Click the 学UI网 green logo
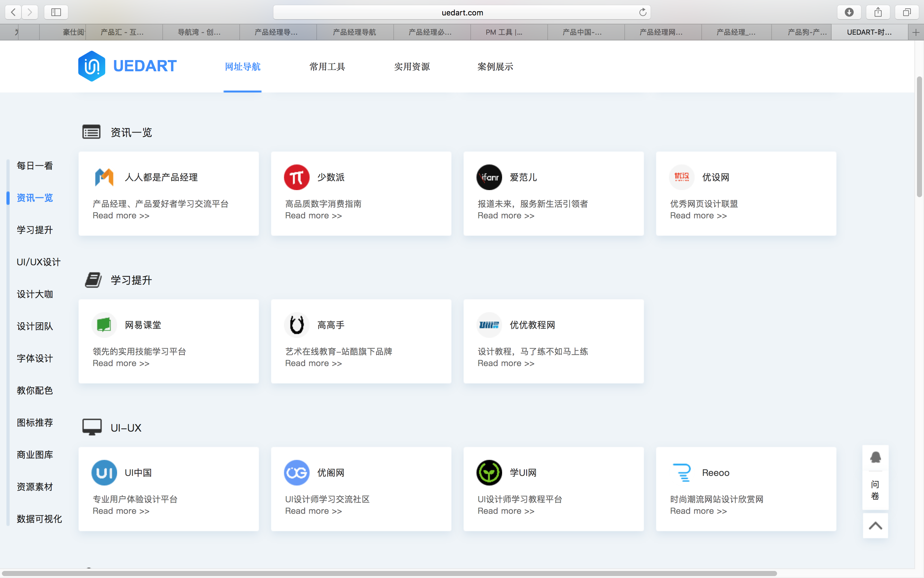 tap(489, 472)
